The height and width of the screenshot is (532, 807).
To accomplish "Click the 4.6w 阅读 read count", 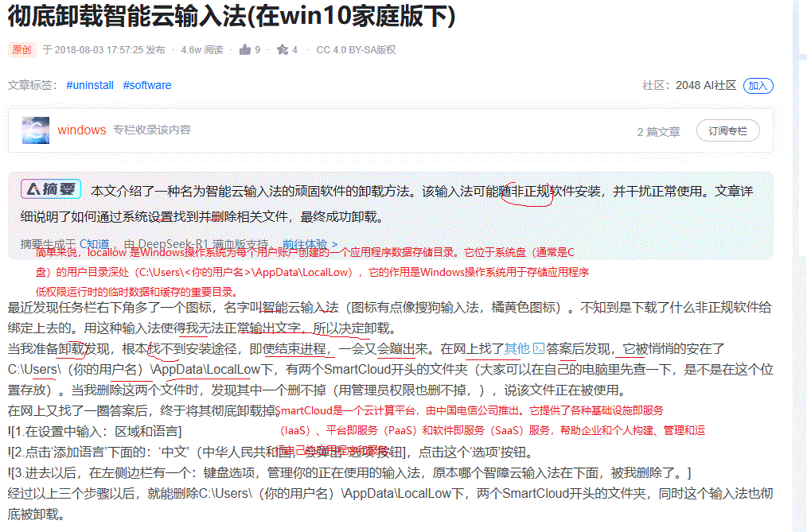I will click(x=201, y=50).
